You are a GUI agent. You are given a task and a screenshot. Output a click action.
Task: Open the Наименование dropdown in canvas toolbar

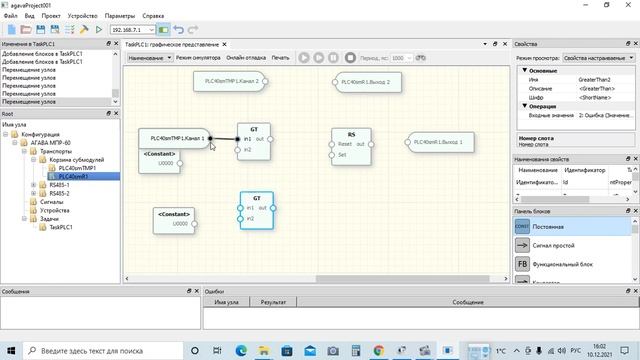(149, 58)
